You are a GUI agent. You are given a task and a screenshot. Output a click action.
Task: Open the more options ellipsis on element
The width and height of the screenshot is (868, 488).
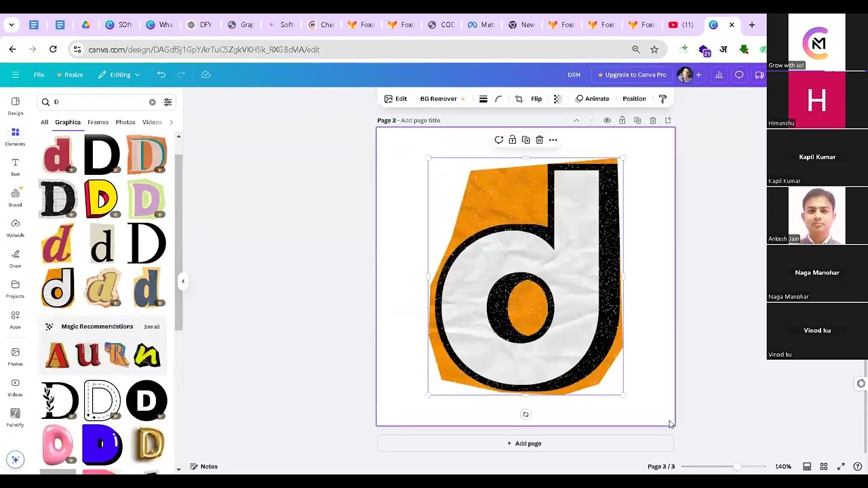(553, 140)
